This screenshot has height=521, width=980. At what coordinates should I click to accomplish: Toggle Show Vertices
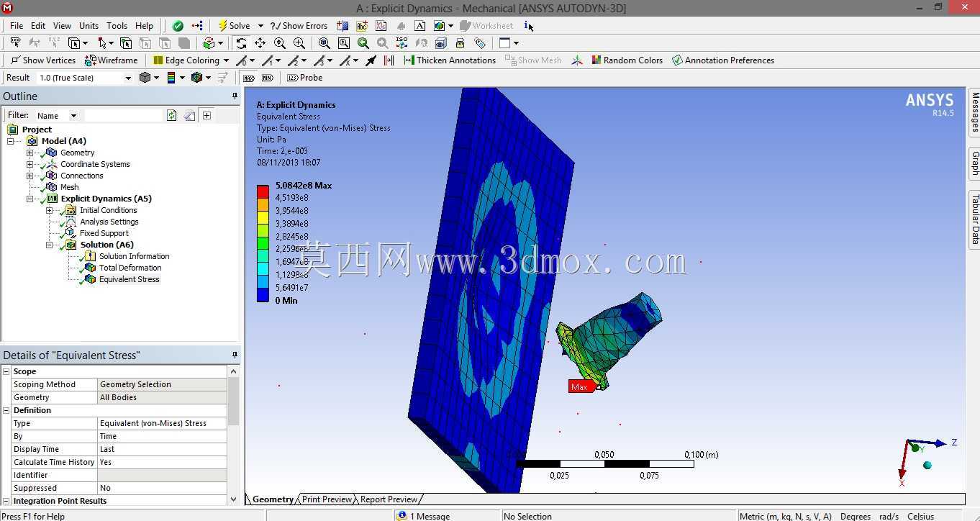tap(43, 60)
